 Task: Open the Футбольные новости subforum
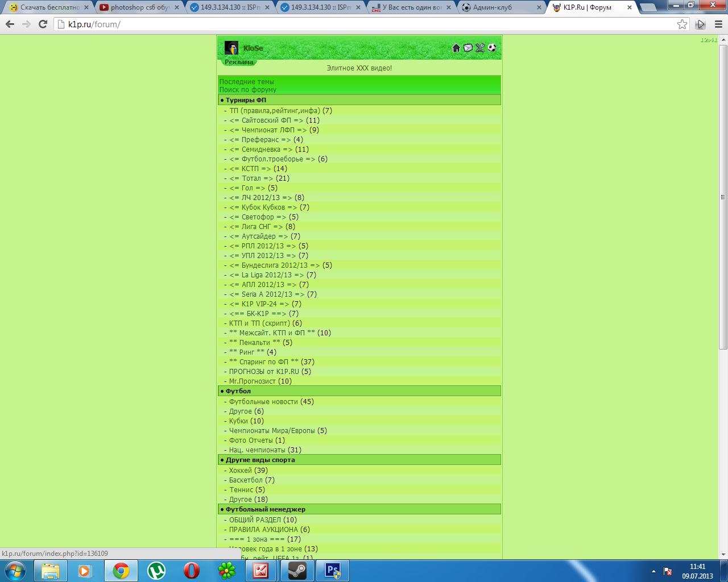pos(264,402)
